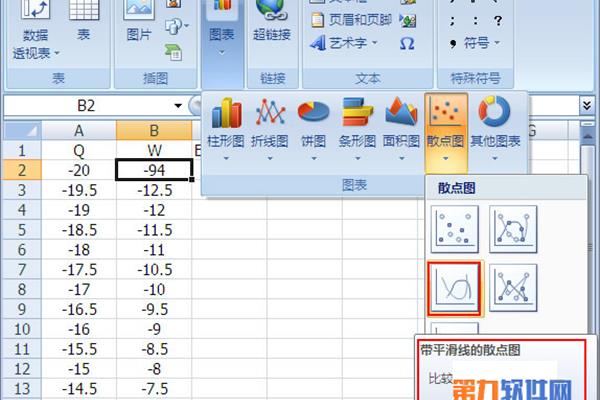The width and height of the screenshot is (600, 400).
Task: Insert the Omega symbol
Action: [x=407, y=43]
